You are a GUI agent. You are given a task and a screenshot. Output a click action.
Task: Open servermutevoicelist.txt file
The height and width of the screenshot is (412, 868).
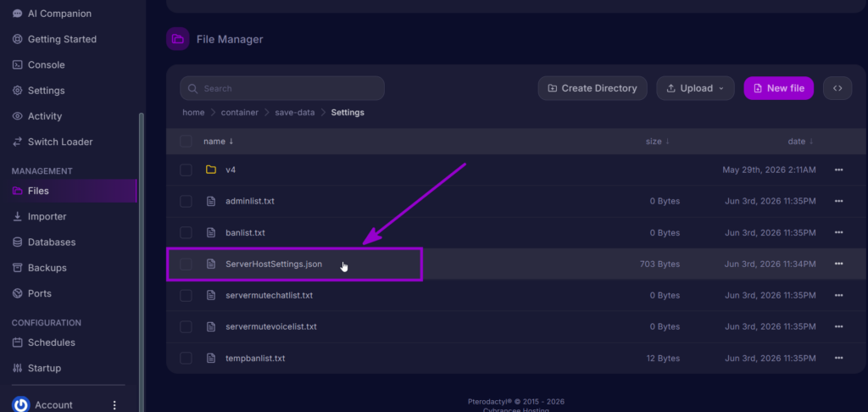[x=271, y=326]
